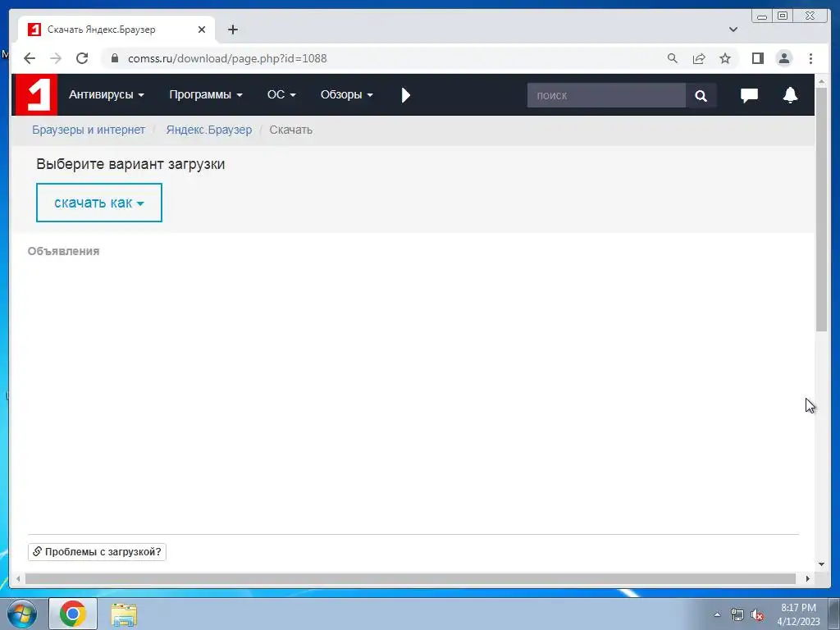Click the scroll up arrow
The height and width of the screenshot is (630, 840).
[x=822, y=81]
